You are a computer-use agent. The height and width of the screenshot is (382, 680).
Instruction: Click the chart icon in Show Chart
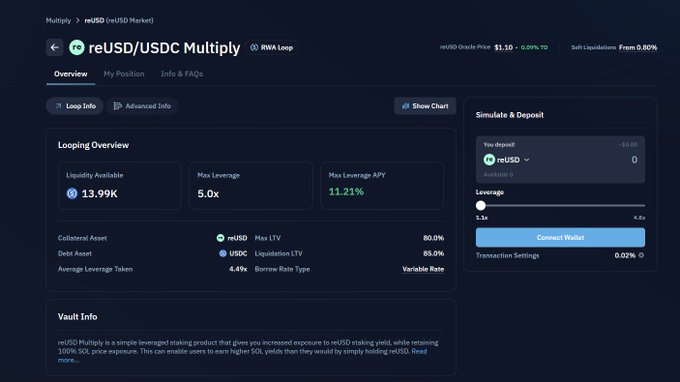[405, 106]
